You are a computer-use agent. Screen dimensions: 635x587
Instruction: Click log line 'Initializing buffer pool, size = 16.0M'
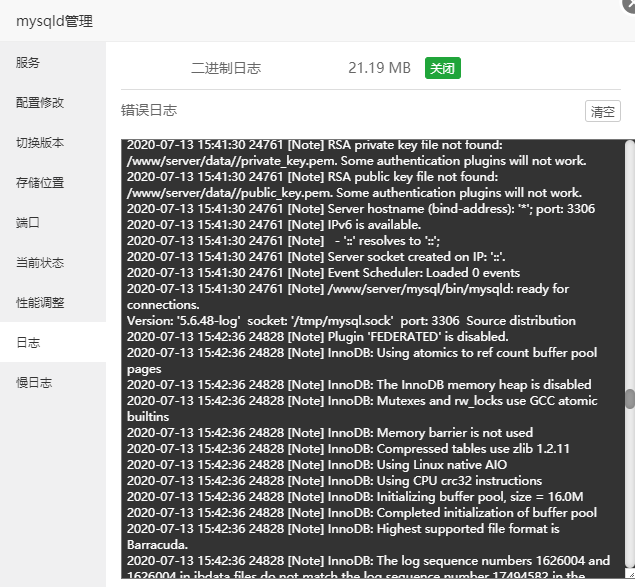point(355,497)
